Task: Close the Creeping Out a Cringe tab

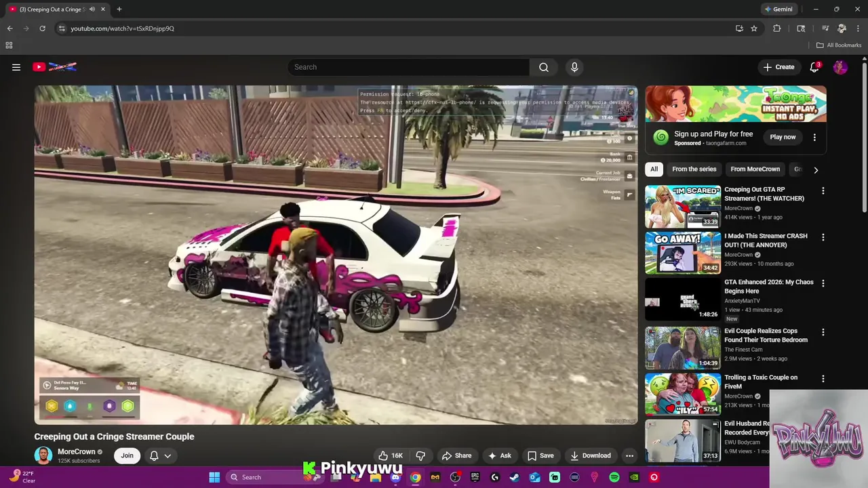Action: click(x=103, y=9)
